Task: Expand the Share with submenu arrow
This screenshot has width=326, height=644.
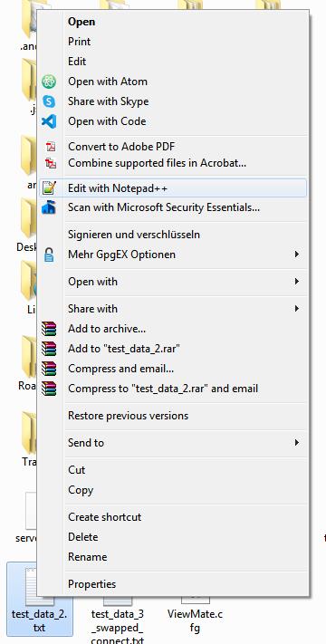Action: tap(296, 309)
